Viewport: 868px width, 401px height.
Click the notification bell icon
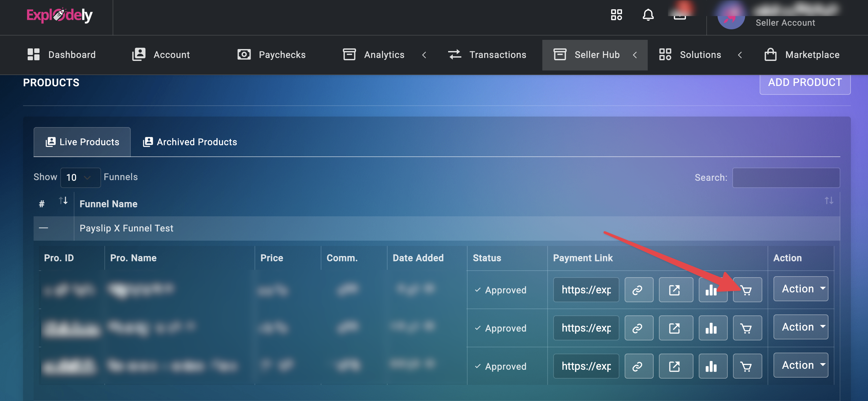click(648, 15)
